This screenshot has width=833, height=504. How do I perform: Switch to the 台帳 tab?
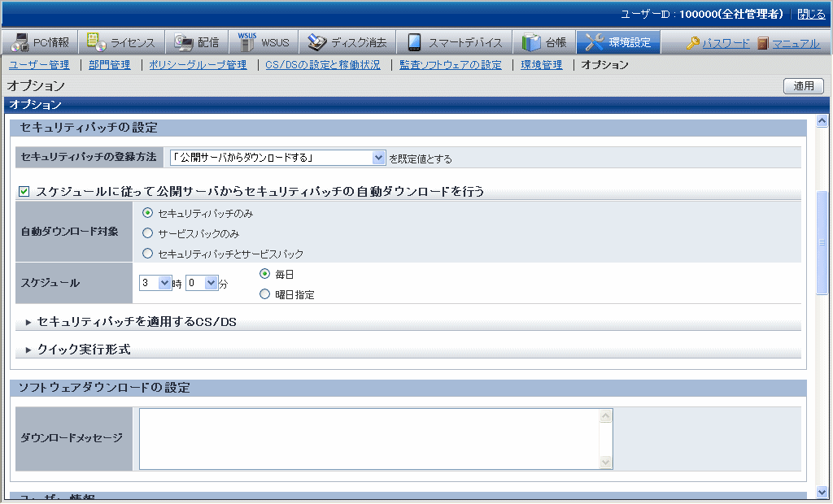(544, 42)
